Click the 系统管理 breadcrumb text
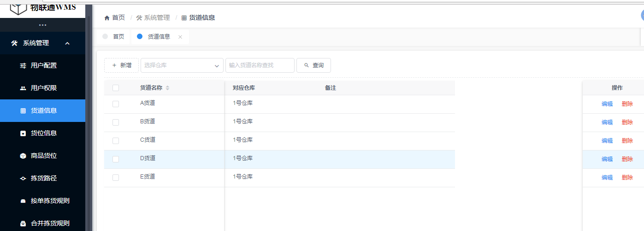The image size is (644, 231). tap(157, 17)
